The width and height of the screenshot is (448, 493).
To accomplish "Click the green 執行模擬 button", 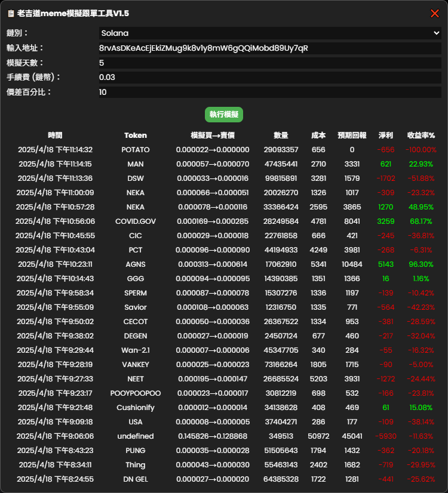I will tap(224, 115).
